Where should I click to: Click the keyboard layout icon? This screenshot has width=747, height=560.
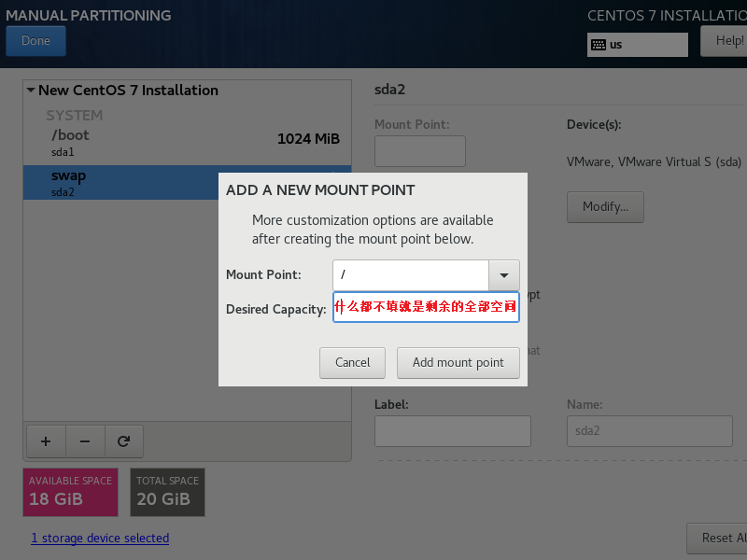click(x=598, y=45)
